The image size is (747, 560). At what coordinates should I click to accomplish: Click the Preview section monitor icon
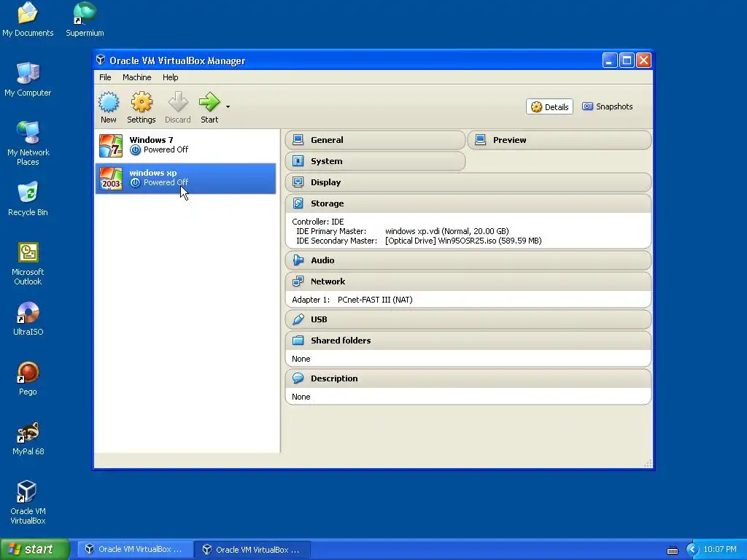point(480,140)
